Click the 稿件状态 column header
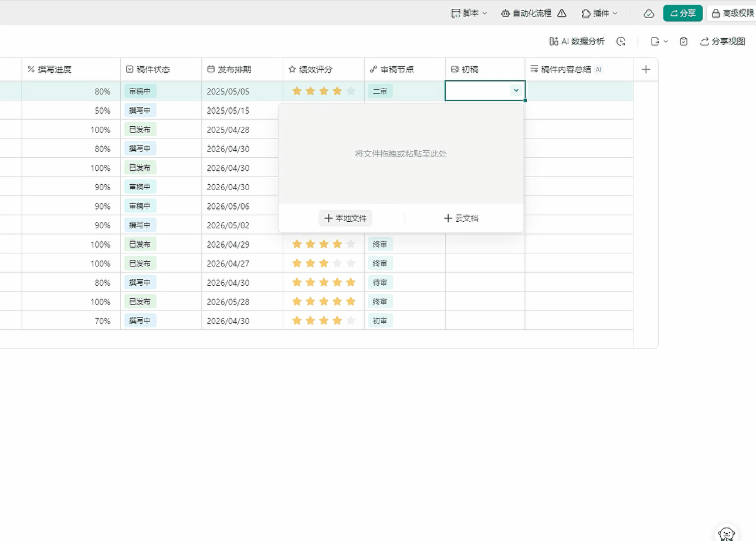Viewport: 756px width, 541px height. click(x=145, y=69)
